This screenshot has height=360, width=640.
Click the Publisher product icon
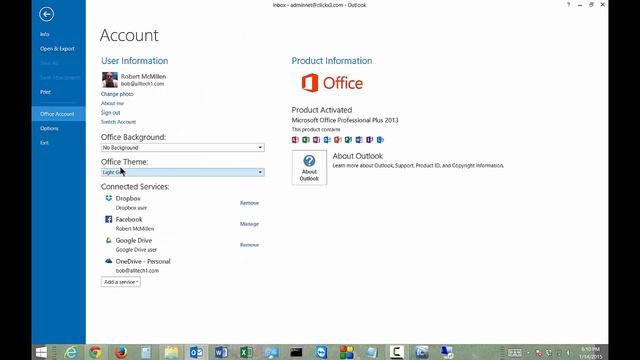click(x=348, y=140)
